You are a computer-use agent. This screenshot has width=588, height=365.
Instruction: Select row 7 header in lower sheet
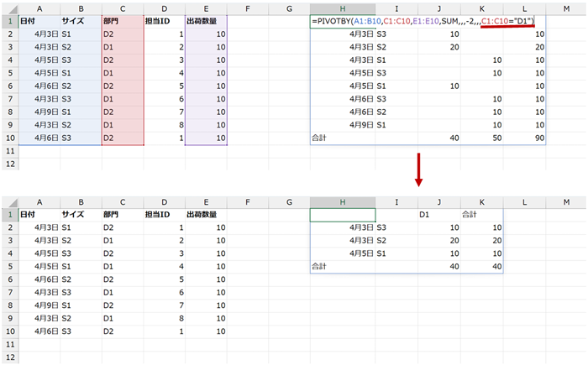click(10, 292)
